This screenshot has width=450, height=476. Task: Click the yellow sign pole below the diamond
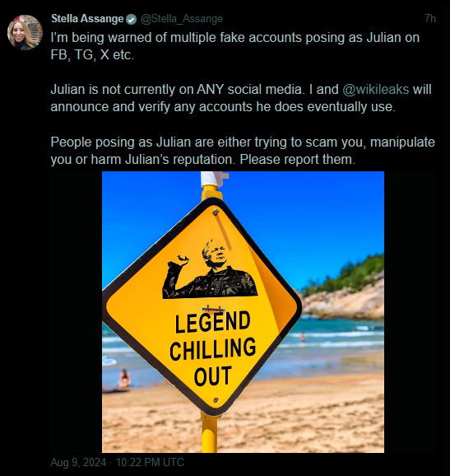(209, 432)
